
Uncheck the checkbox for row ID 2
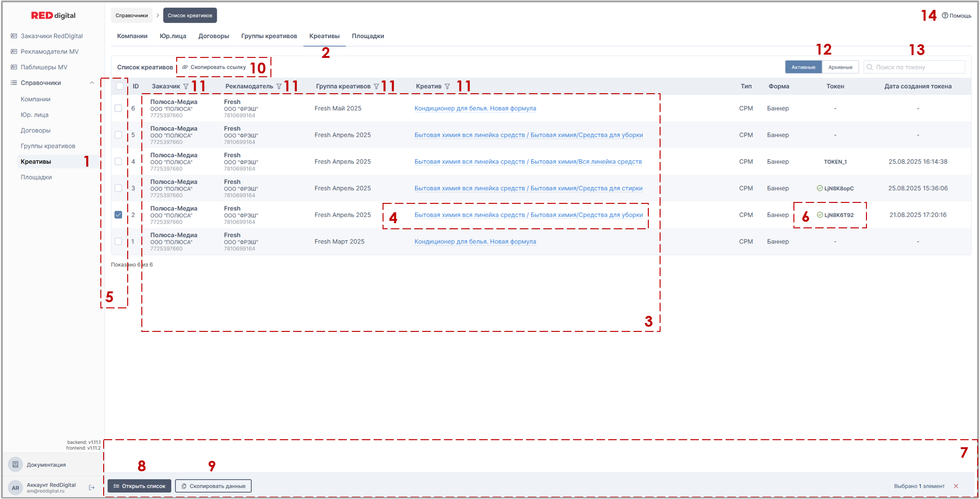coord(118,215)
